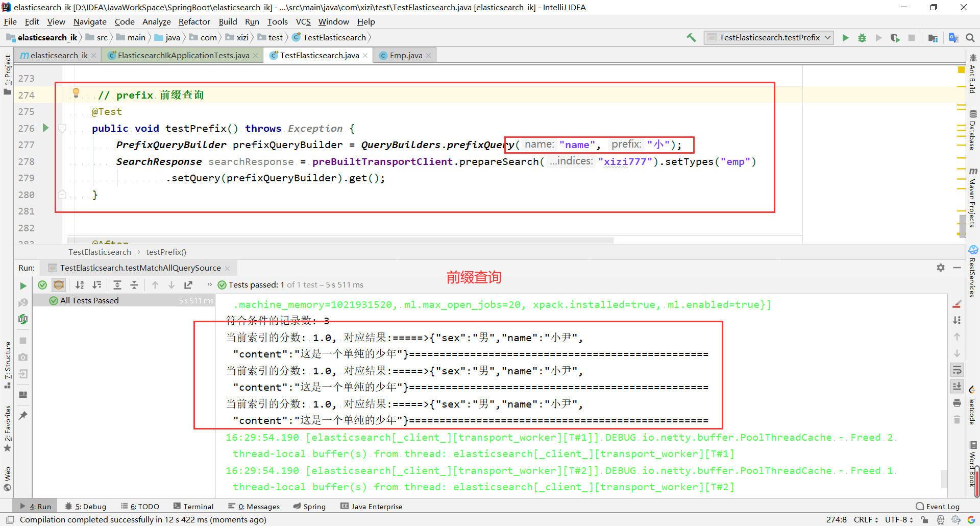Change file encoding UTF-8 in status bar

[899, 520]
